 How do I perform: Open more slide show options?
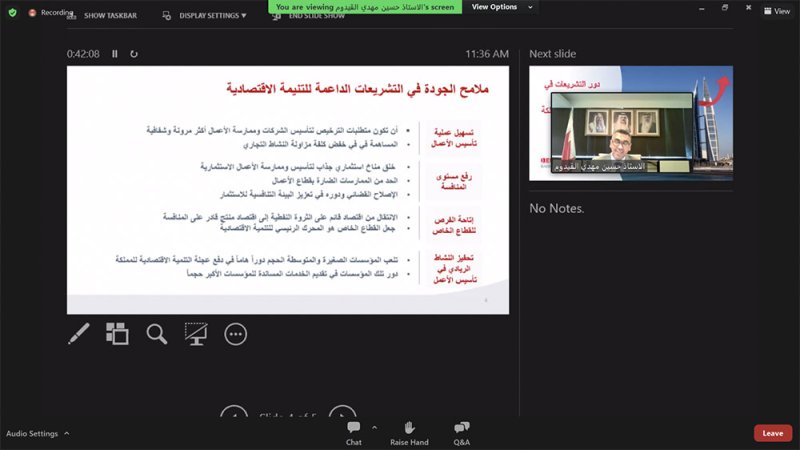pyautogui.click(x=235, y=334)
